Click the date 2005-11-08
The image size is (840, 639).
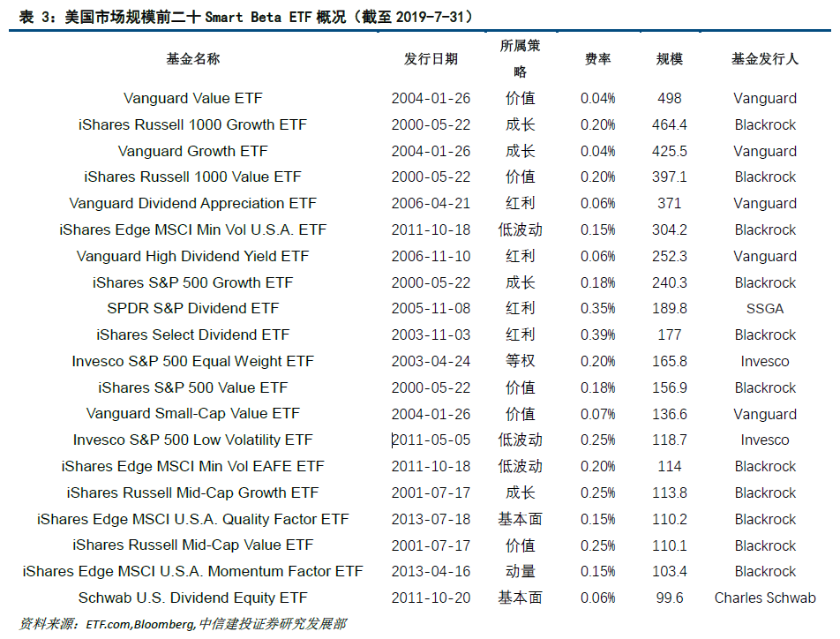point(431,308)
